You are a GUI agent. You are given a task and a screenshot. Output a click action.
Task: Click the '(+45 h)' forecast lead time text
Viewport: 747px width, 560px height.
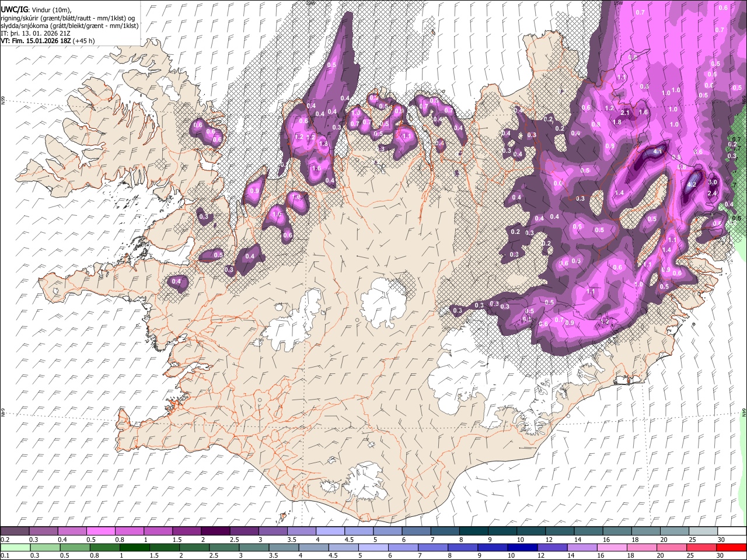84,41
